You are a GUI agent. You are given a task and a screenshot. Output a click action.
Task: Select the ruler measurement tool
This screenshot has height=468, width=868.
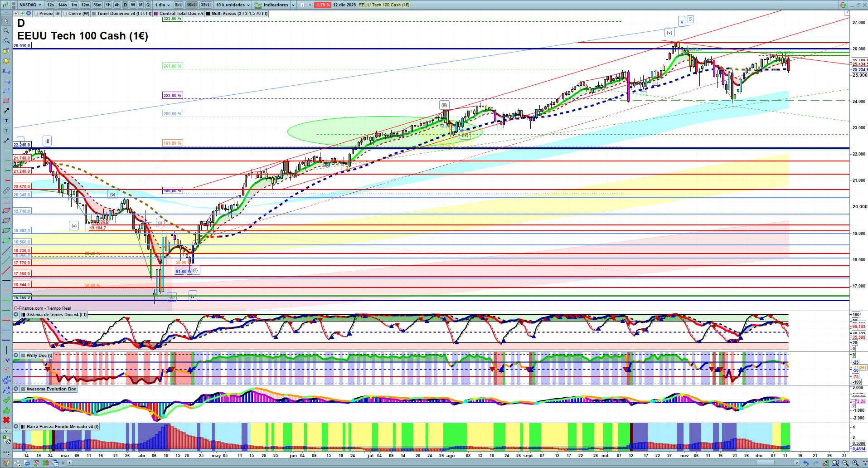pos(6,190)
